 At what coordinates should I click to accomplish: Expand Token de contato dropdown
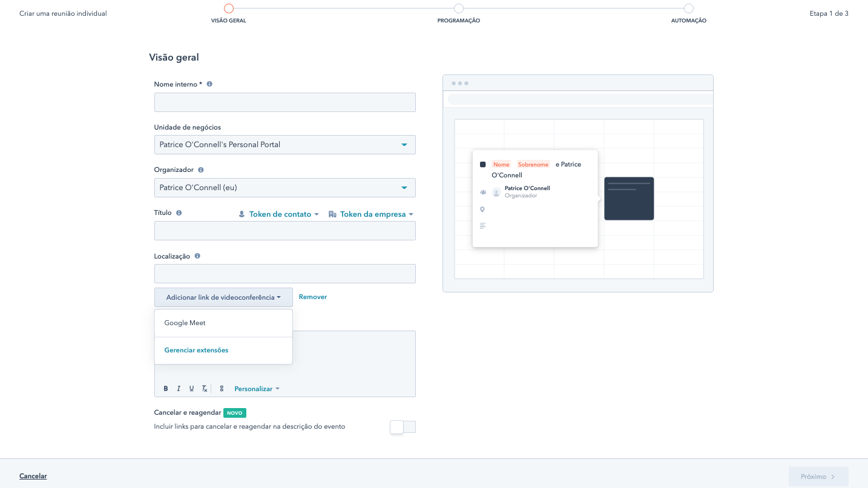[x=278, y=214]
